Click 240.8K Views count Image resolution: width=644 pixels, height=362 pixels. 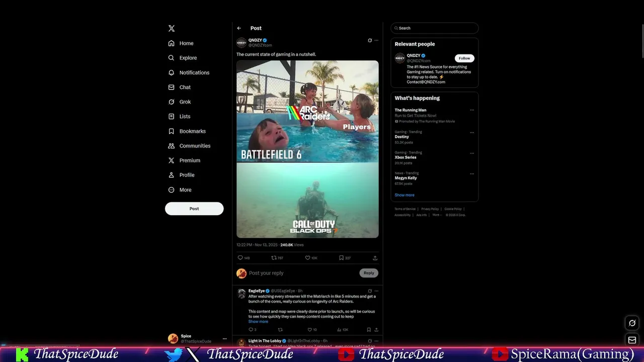coord(292,245)
